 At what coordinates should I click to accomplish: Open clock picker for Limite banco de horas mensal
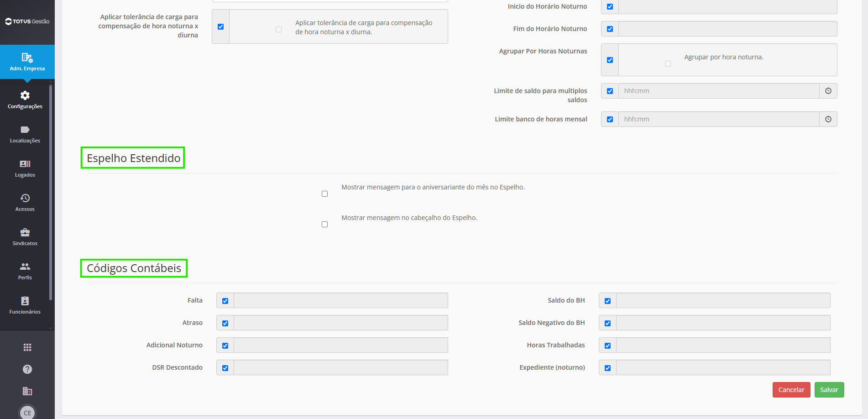828,119
